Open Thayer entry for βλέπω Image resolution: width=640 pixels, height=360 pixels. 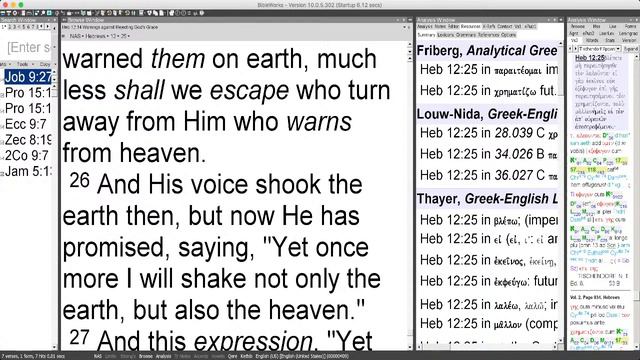[x=489, y=220]
